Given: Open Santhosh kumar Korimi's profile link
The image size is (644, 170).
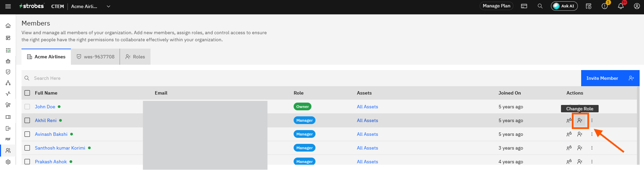Looking at the screenshot, I should pyautogui.click(x=60, y=148).
